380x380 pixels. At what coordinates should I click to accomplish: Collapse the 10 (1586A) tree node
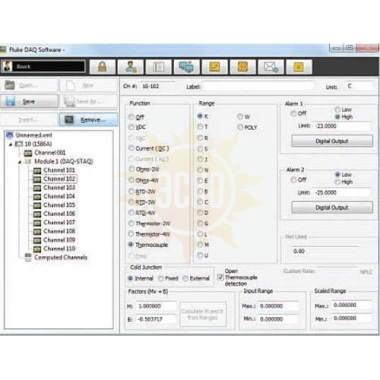click(11, 144)
